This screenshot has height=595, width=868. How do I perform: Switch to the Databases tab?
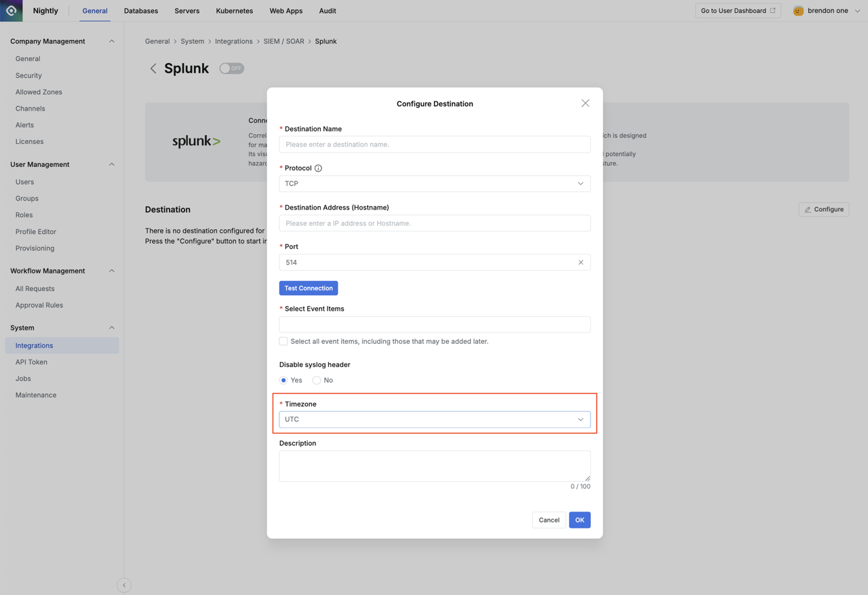(x=141, y=11)
